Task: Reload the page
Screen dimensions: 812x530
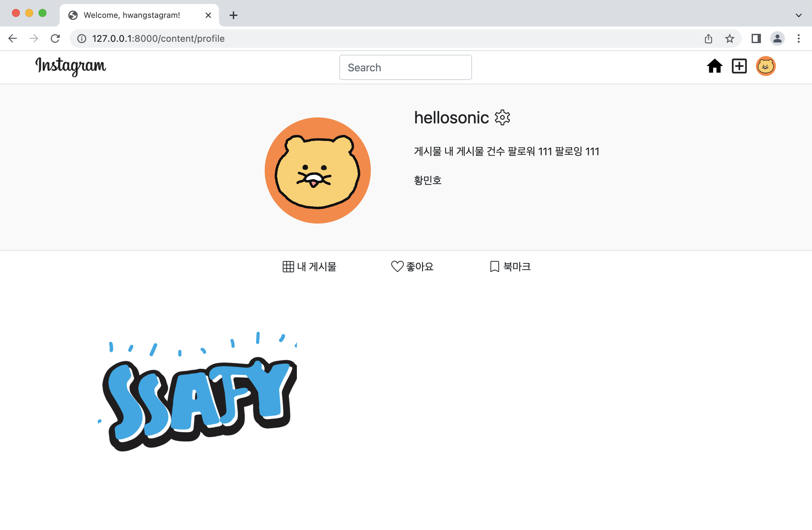Action: click(x=55, y=38)
